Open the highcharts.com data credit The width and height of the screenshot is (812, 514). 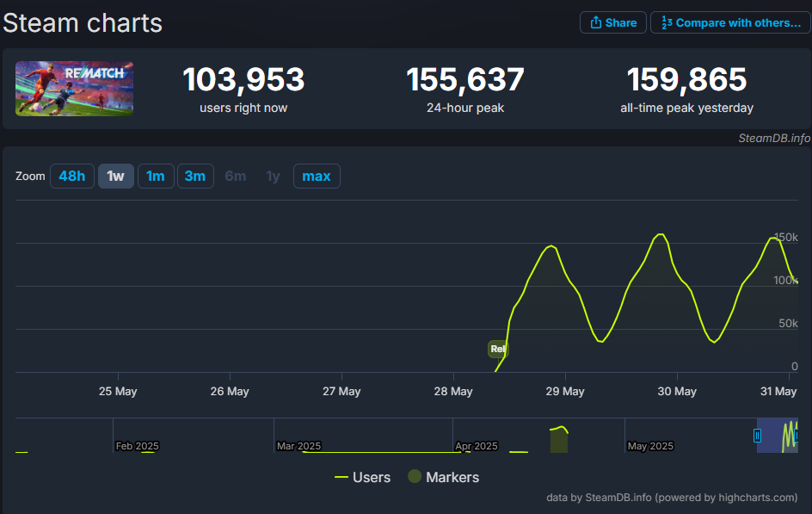[672, 498]
